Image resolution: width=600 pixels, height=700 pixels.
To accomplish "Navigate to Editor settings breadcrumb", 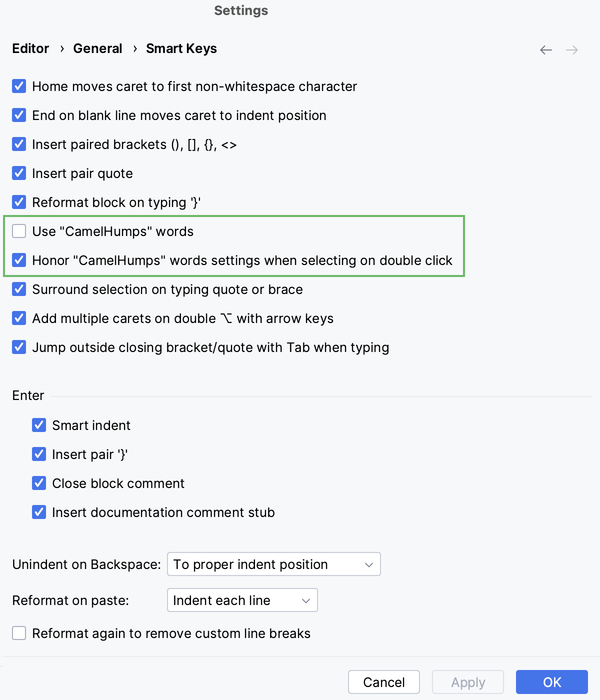I will (30, 48).
